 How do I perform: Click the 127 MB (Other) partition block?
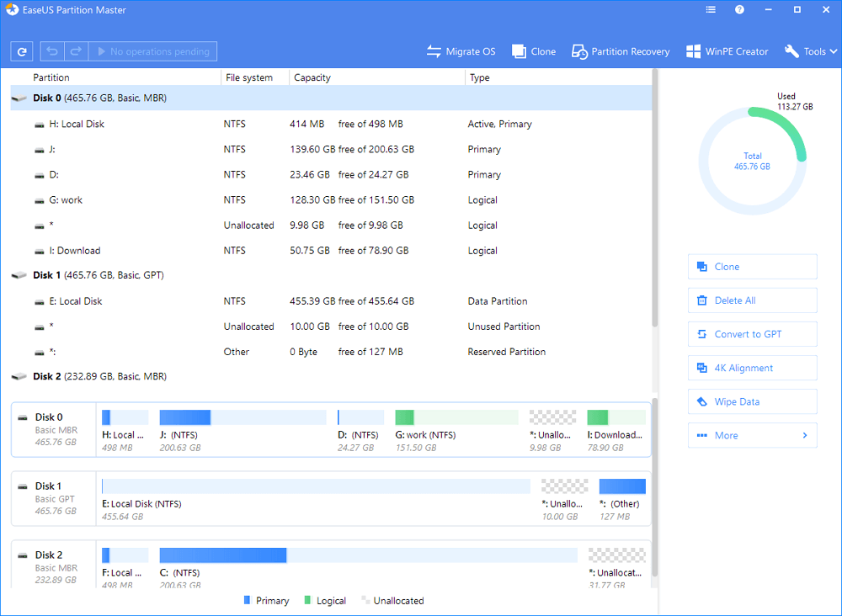coord(622,486)
